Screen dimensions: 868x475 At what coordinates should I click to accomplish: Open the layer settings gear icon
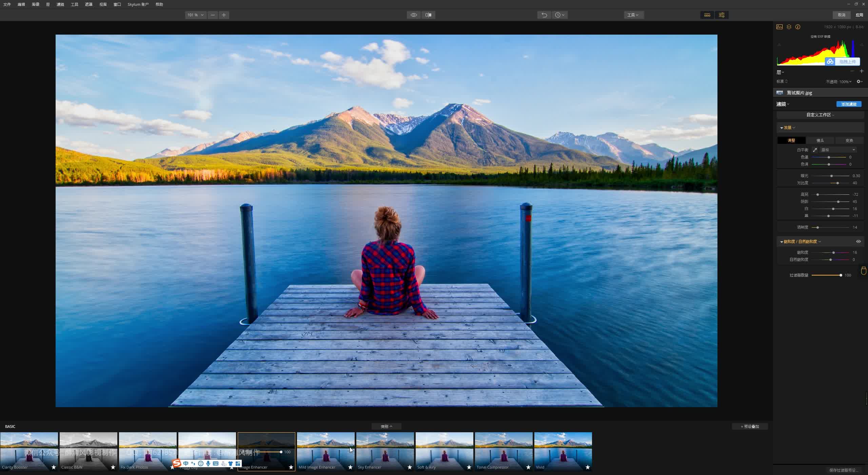coord(859,81)
